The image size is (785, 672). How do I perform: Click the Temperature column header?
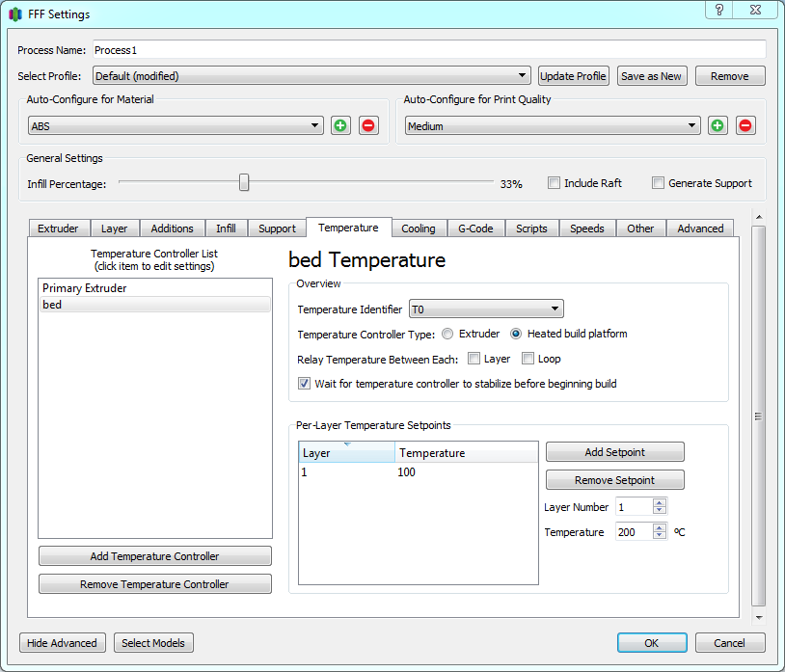(x=466, y=452)
